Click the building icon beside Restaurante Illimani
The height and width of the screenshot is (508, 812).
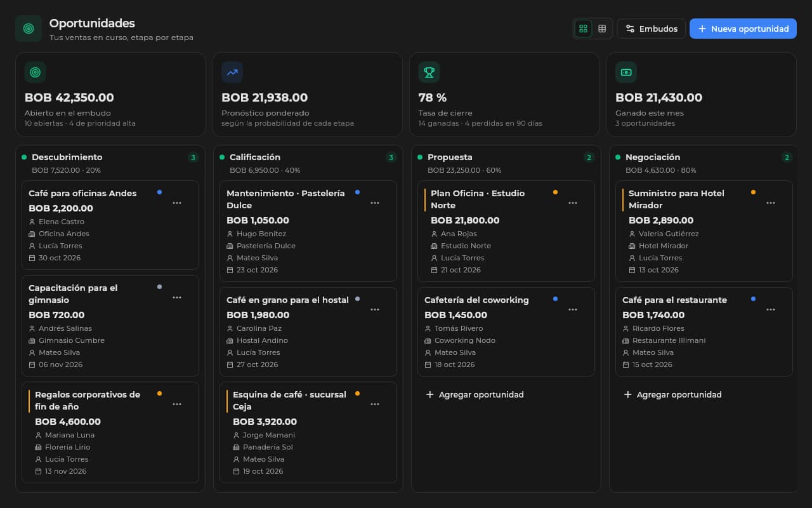(625, 340)
